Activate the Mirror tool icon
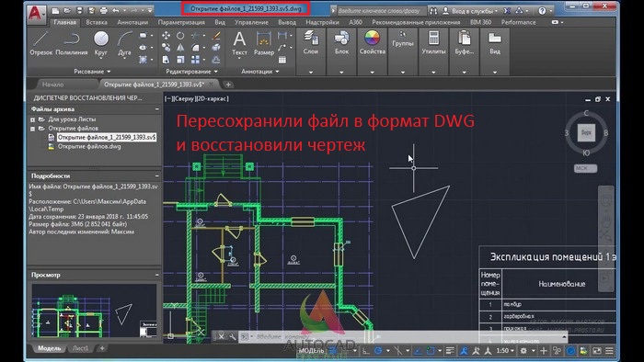The width and height of the screenshot is (644, 362). pyautogui.click(x=180, y=48)
